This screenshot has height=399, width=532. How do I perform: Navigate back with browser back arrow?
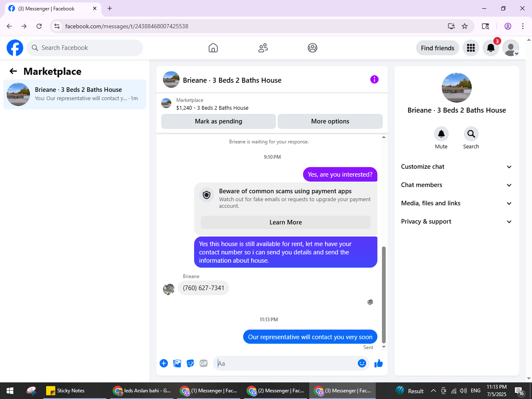pyautogui.click(x=9, y=26)
